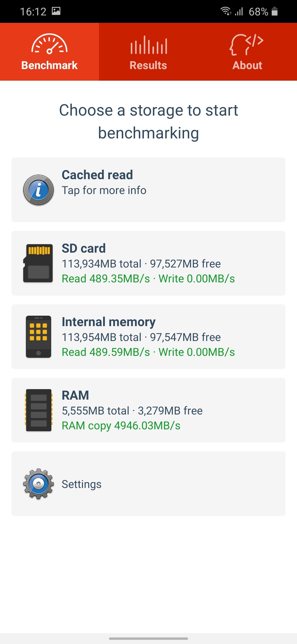The width and height of the screenshot is (297, 644).
Task: Tap RAM copy speed result text
Action: 121,425
